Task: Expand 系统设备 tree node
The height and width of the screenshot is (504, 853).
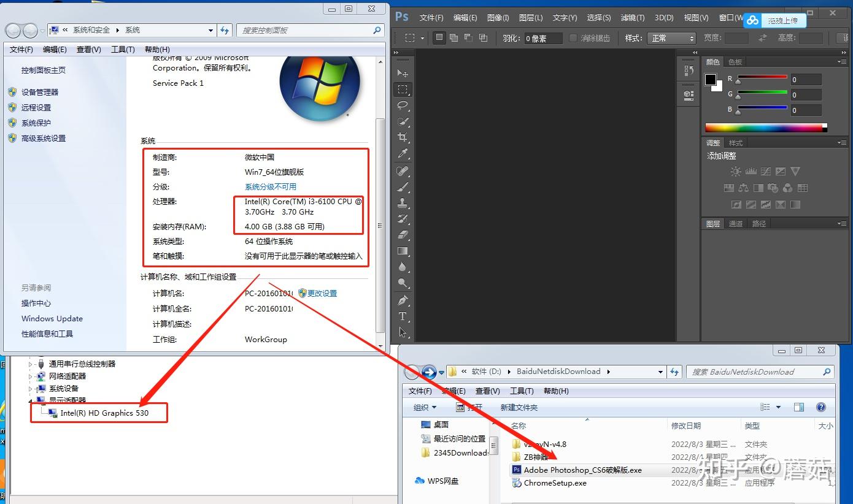Action: (30, 388)
